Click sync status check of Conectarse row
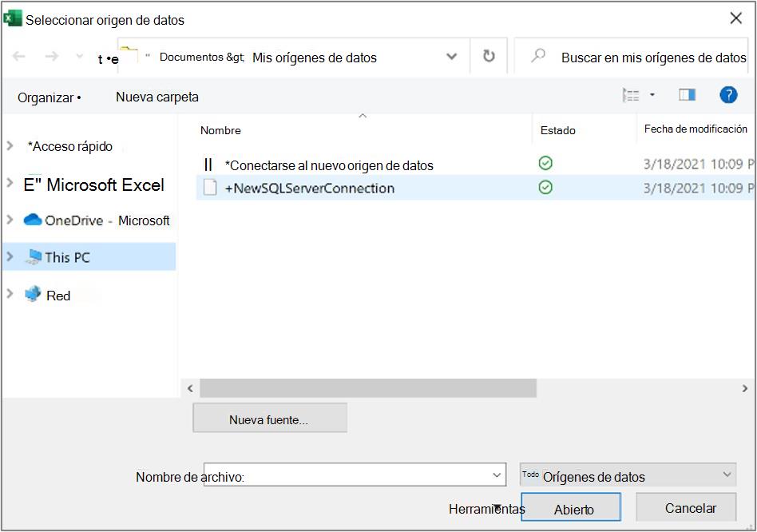This screenshot has height=532, width=757. point(545,163)
